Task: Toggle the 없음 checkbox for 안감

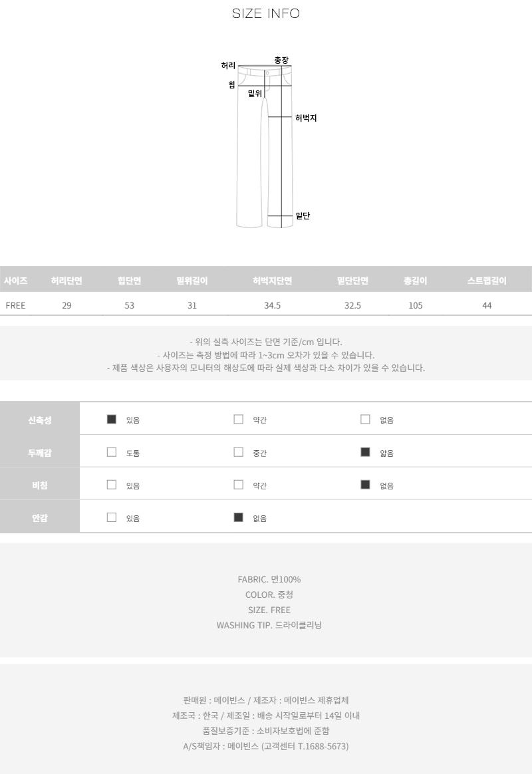Action: coord(238,517)
